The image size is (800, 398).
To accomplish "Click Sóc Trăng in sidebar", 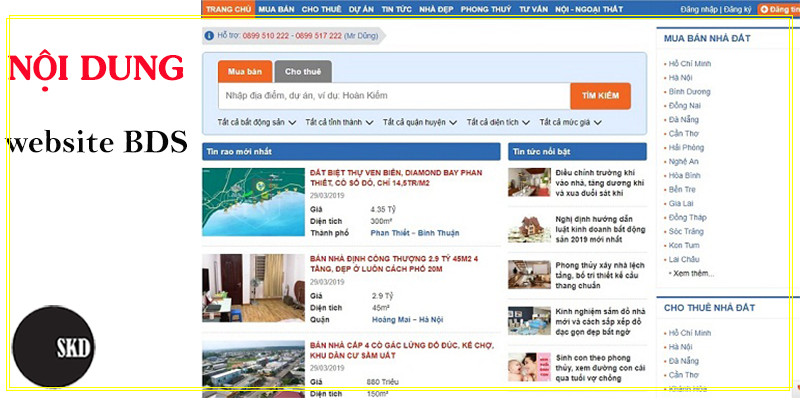I will [x=686, y=231].
